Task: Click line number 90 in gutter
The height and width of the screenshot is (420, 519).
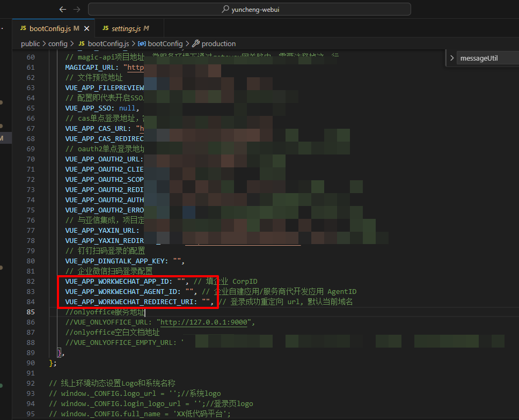Action: [x=31, y=363]
